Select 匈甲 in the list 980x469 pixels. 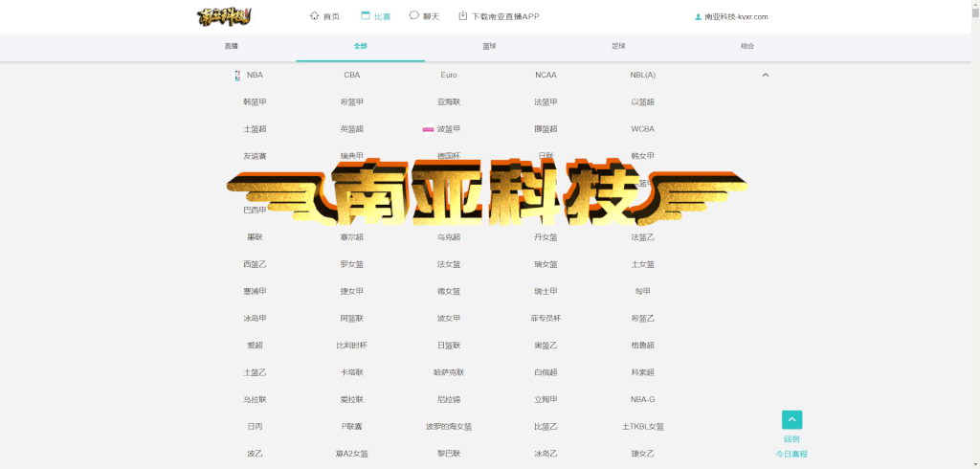pyautogui.click(x=642, y=291)
